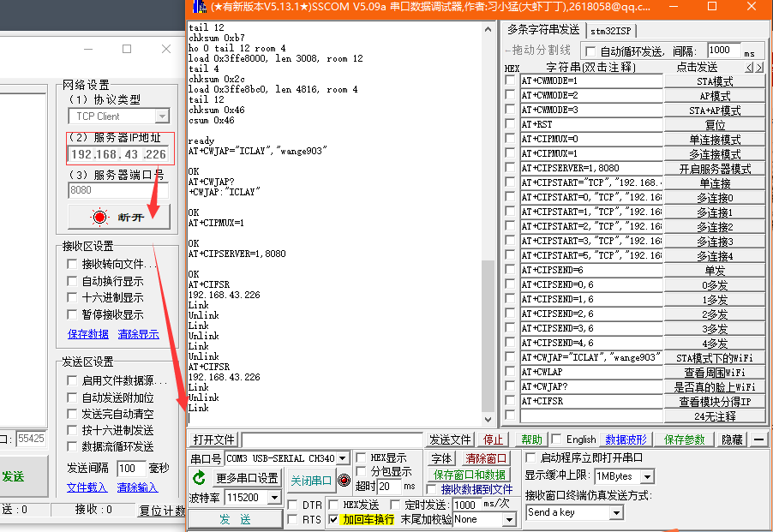Enable the 定时发送 checkbox
This screenshot has height=532, width=773.
[395, 505]
